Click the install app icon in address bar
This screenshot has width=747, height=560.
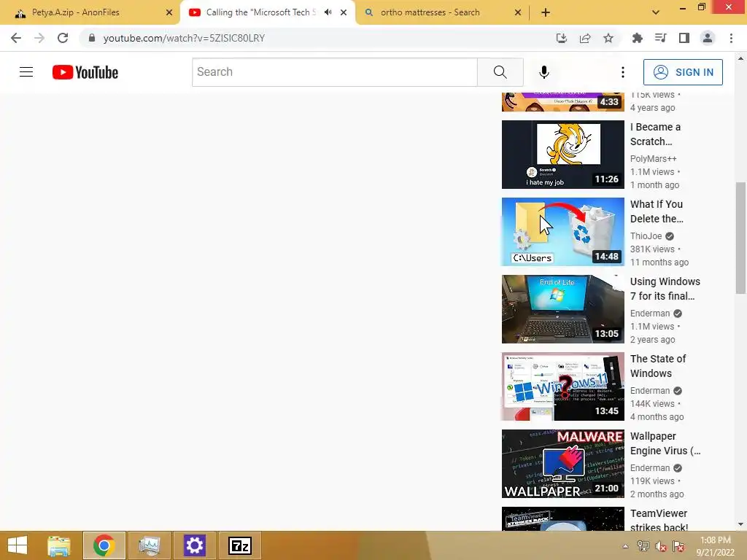[562, 38]
